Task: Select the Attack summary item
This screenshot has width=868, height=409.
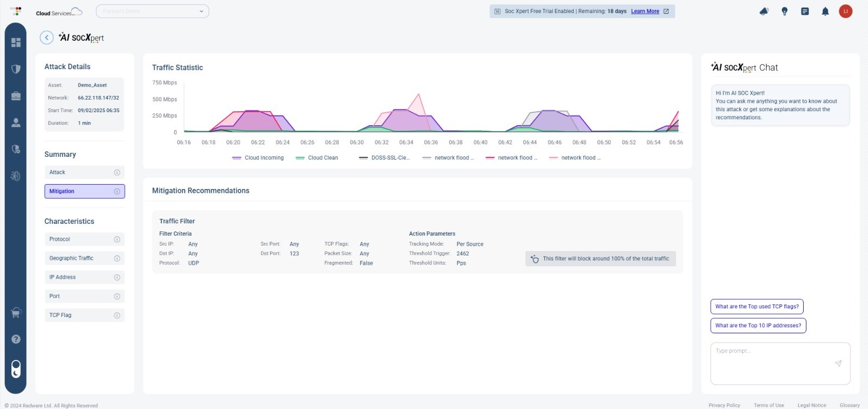Action: point(84,172)
